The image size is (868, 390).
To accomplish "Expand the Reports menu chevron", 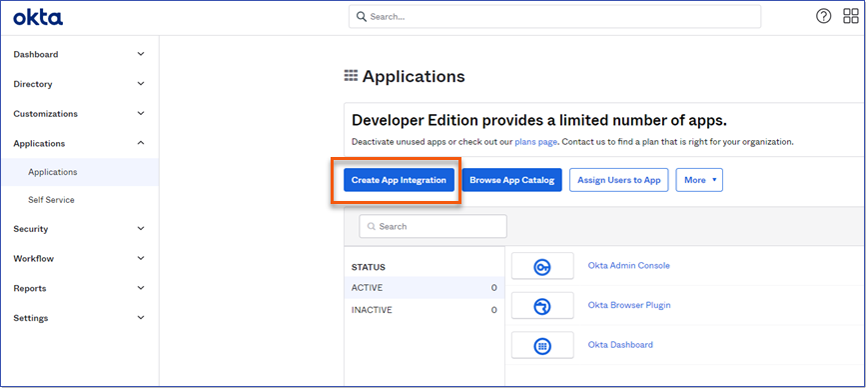I will 141,288.
